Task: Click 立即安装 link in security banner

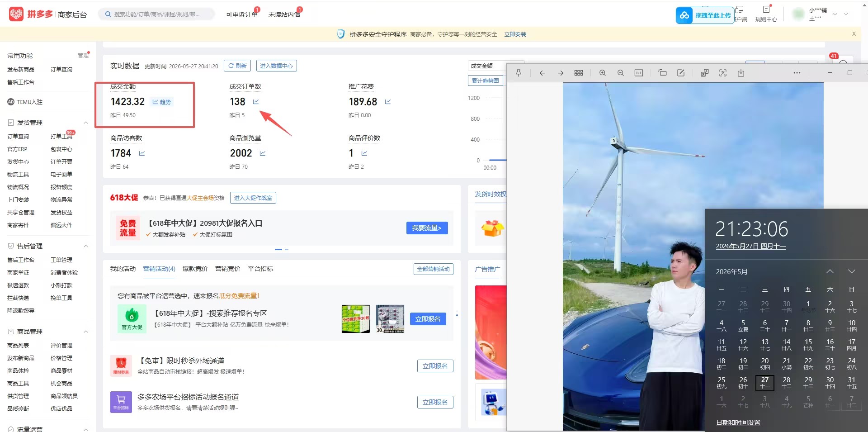Action: tap(515, 34)
